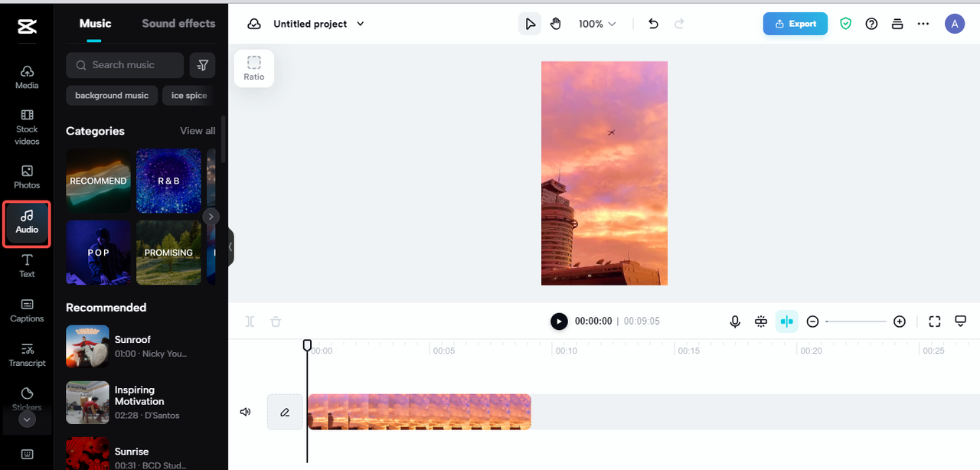Enter fullscreen preview
980x470 pixels.
pos(935,321)
